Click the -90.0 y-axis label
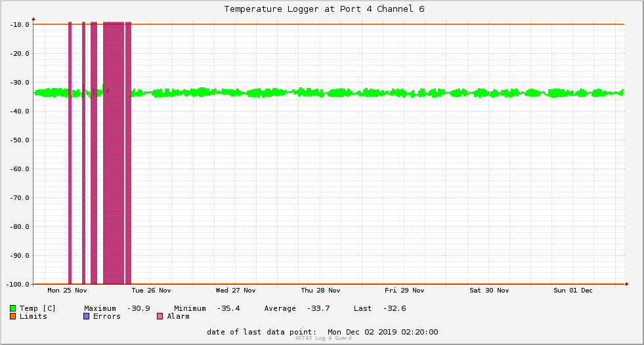 pyautogui.click(x=20, y=256)
